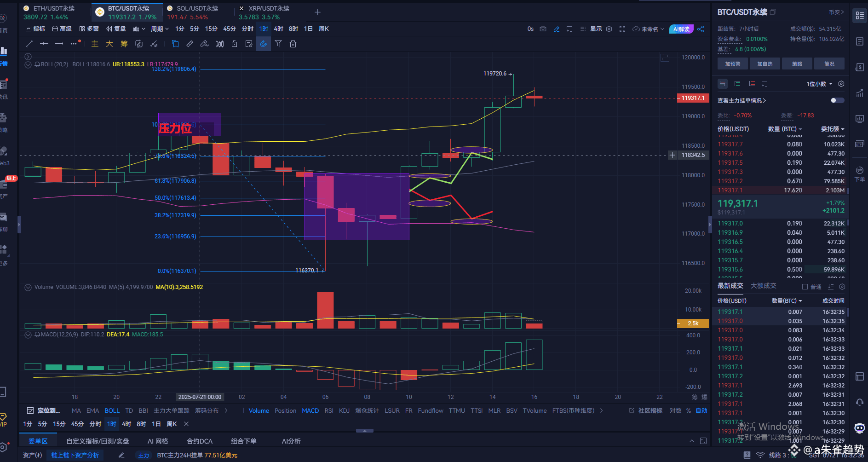868x462 pixels.
Task: Take a chart screenshot with camera icon
Action: (x=543, y=29)
